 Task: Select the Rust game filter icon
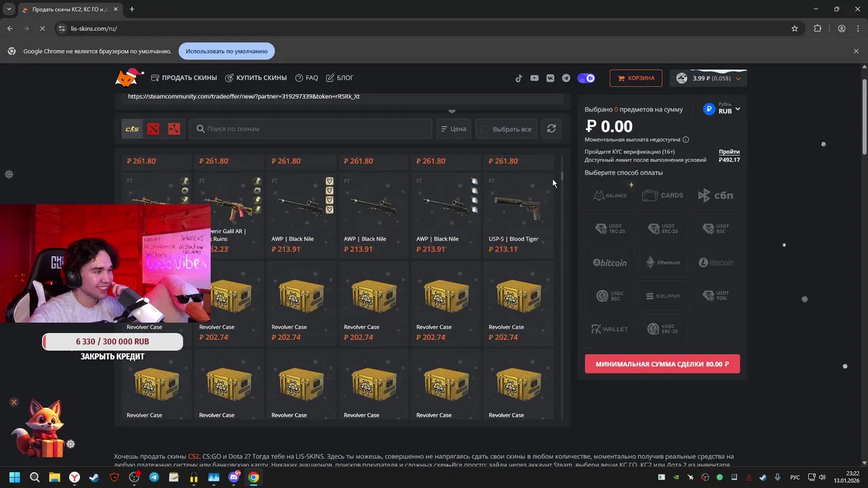[174, 129]
